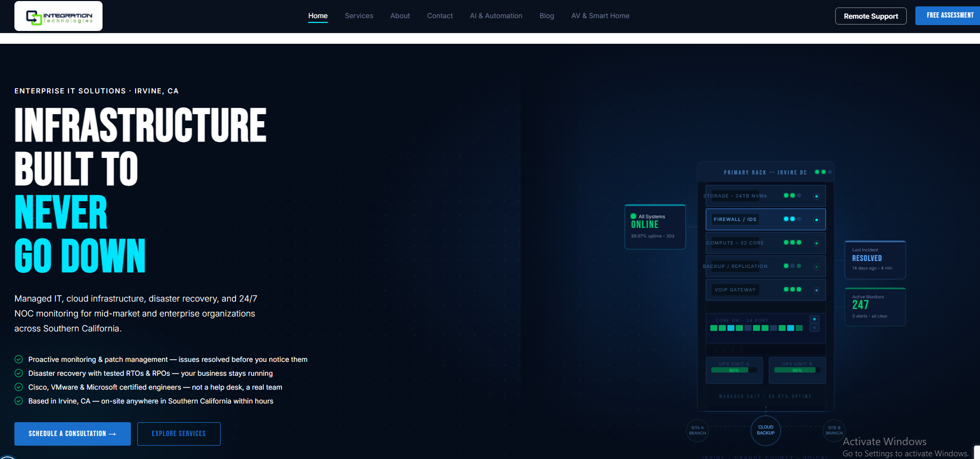Screen dimensions: 980x459
Task: Click the UPS UNIT B 90% bar
Action: [797, 370]
